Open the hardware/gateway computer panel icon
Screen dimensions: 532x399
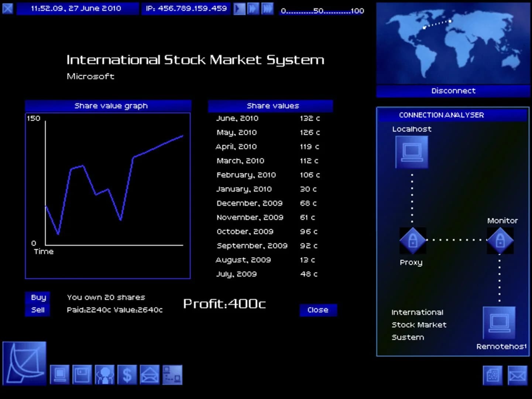tap(59, 374)
